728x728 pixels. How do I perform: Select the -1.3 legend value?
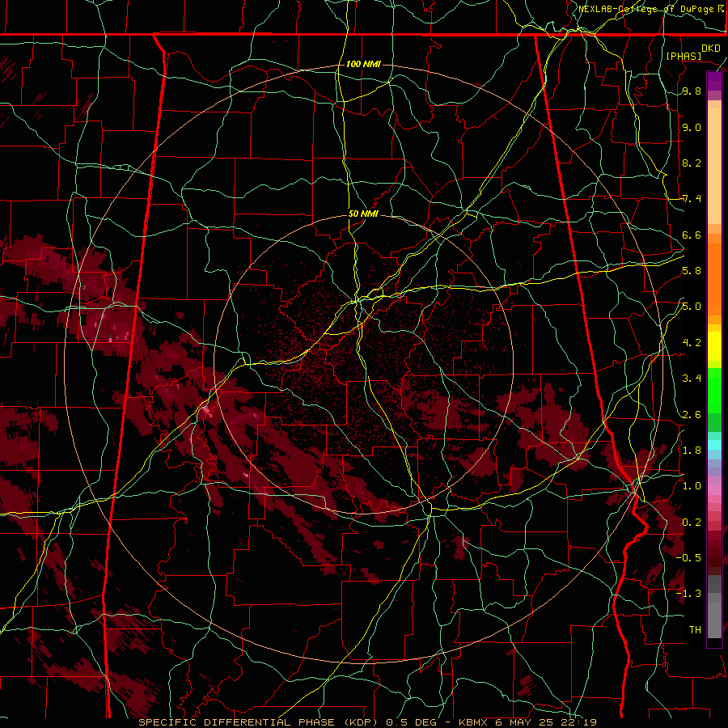click(688, 594)
